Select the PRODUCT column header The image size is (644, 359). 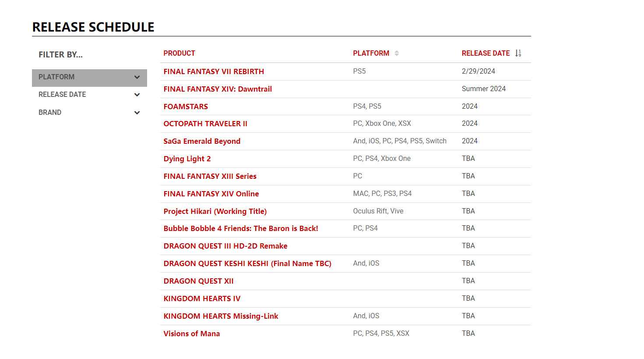point(179,53)
